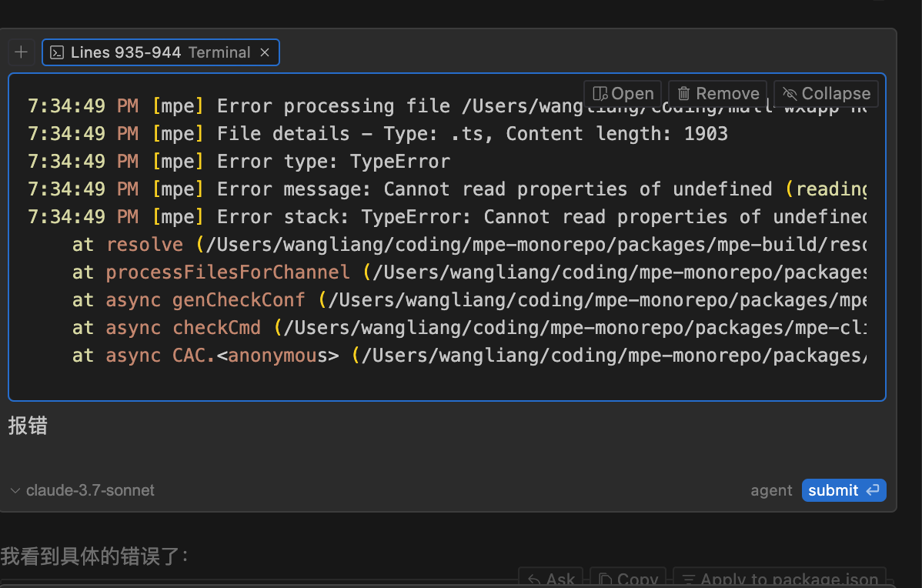This screenshot has width=922, height=588.
Task: Expand the model chevron beside claude-3.7-sonnet
Action: pos(15,490)
